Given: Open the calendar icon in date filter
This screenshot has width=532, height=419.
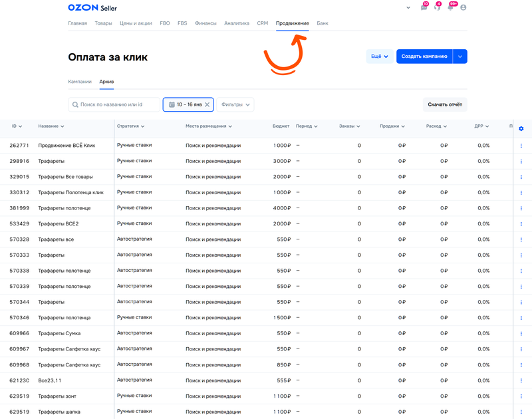Looking at the screenshot, I should tap(172, 104).
